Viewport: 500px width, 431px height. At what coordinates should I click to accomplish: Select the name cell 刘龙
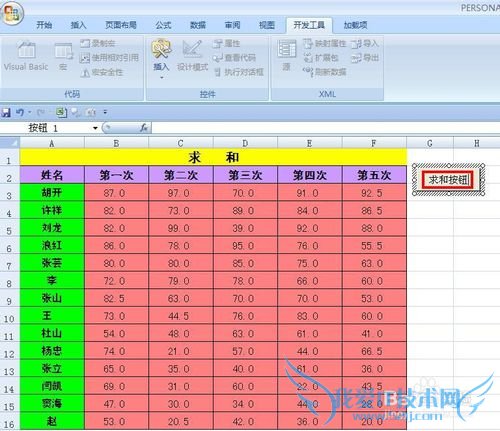[52, 228]
